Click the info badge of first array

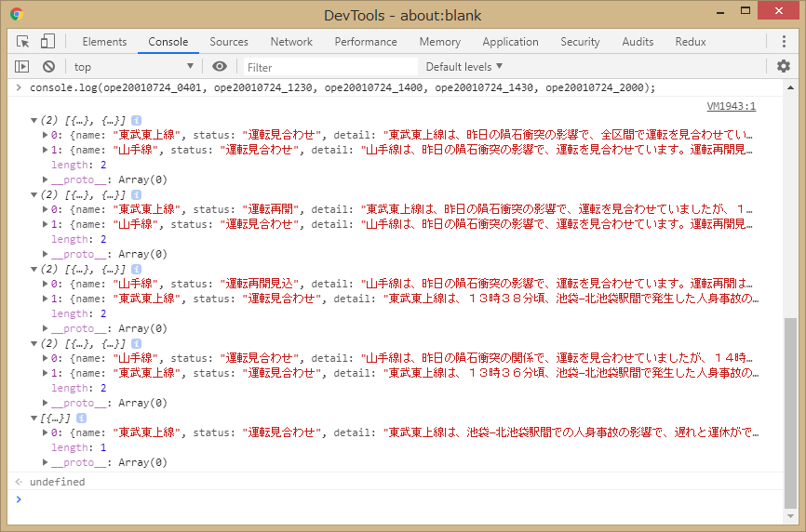(x=137, y=120)
